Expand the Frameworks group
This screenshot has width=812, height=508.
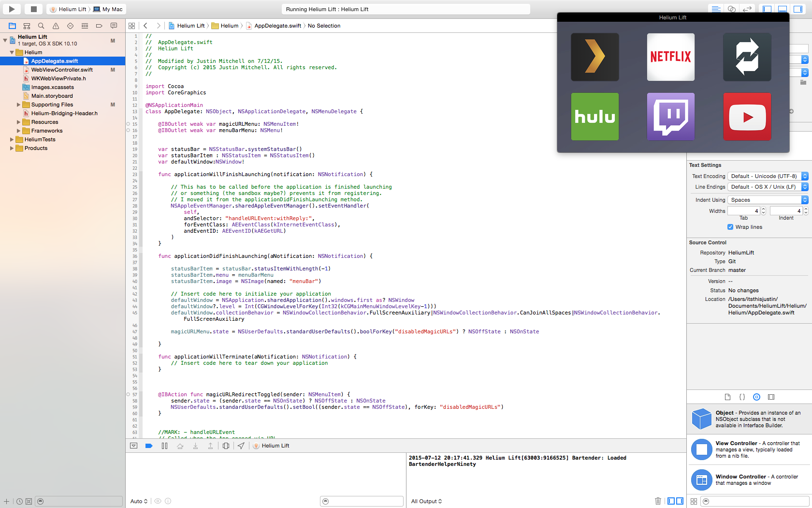point(18,131)
